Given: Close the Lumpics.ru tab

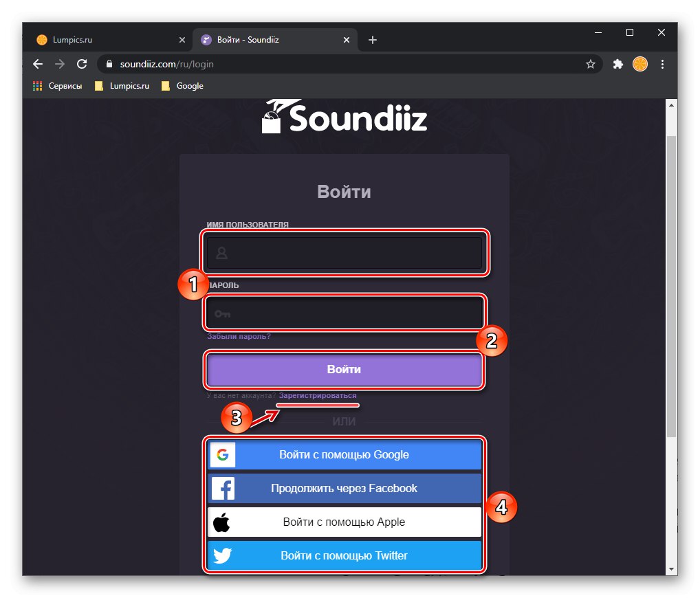Looking at the screenshot, I should (x=182, y=40).
